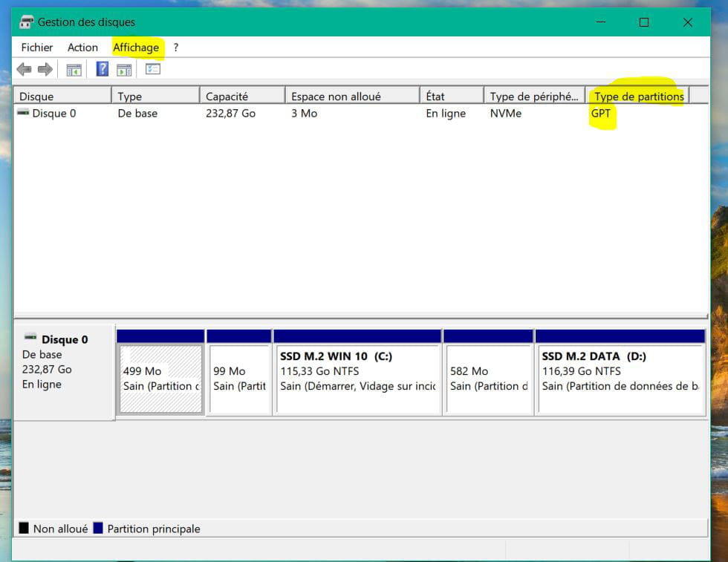Open the Action menu
Image resolution: width=728 pixels, height=562 pixels.
point(82,48)
